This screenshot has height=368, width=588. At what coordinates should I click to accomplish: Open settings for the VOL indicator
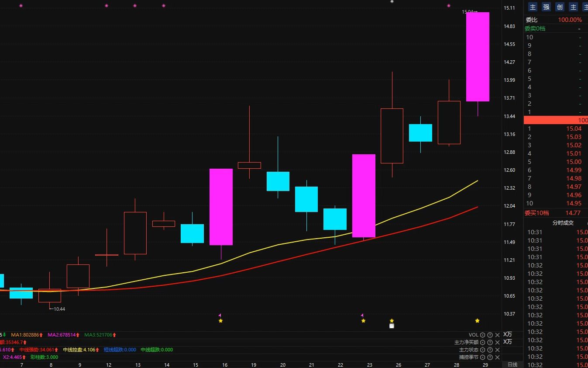click(482, 335)
